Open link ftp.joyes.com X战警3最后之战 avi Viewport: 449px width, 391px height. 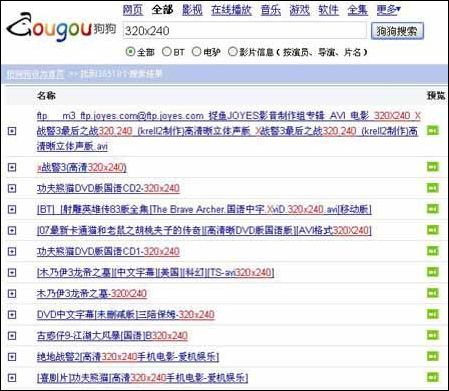228,131
